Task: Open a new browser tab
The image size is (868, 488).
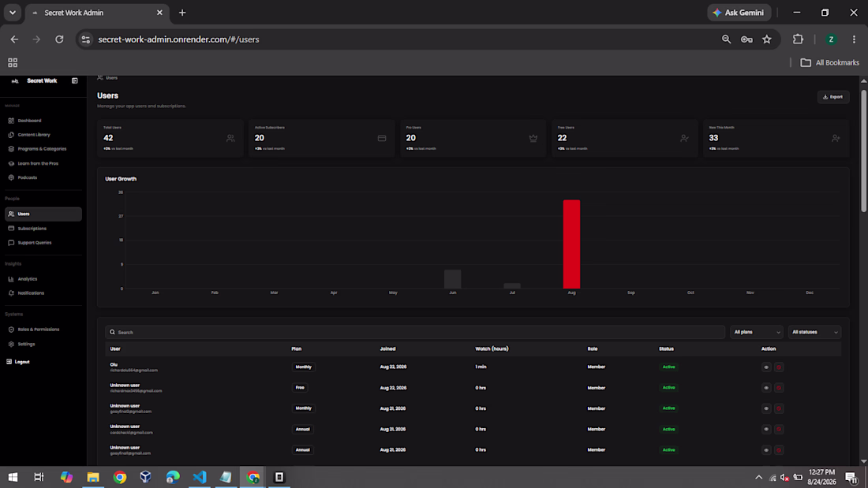Action: tap(182, 13)
